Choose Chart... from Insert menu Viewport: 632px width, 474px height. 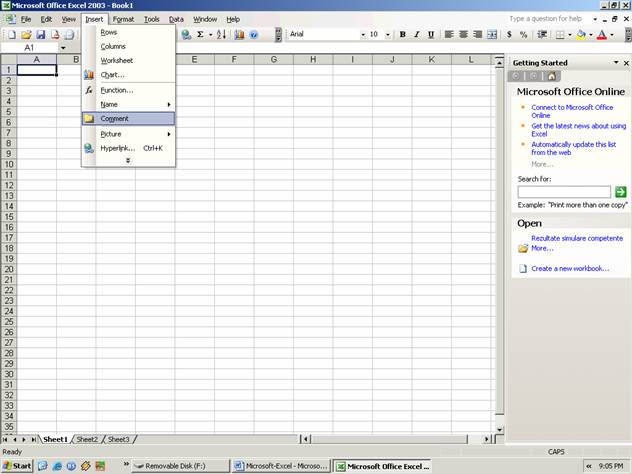click(128, 75)
